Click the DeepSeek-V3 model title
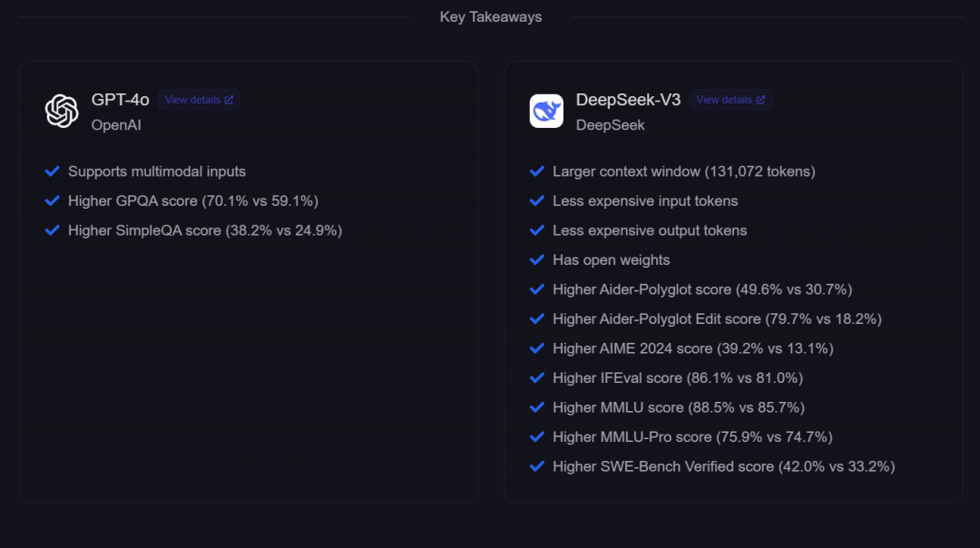980x548 pixels. click(628, 100)
